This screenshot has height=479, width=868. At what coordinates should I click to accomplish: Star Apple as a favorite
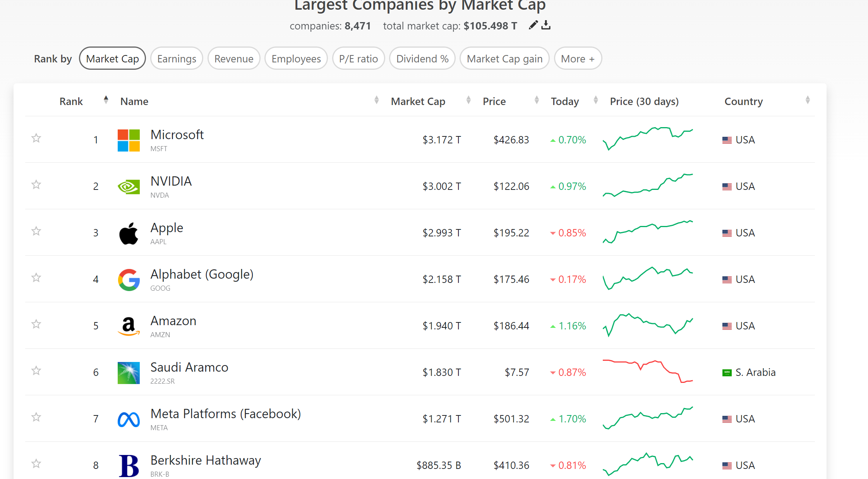(36, 231)
